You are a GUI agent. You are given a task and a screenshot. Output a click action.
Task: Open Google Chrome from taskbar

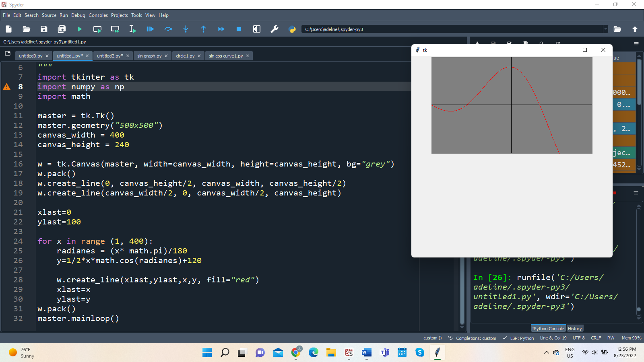[296, 352]
